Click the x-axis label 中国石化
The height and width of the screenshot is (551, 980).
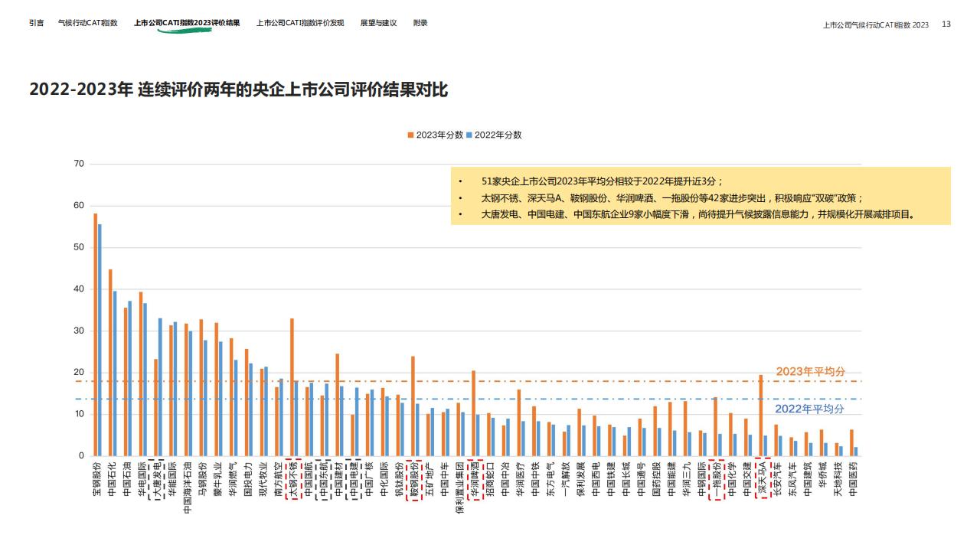pos(112,478)
